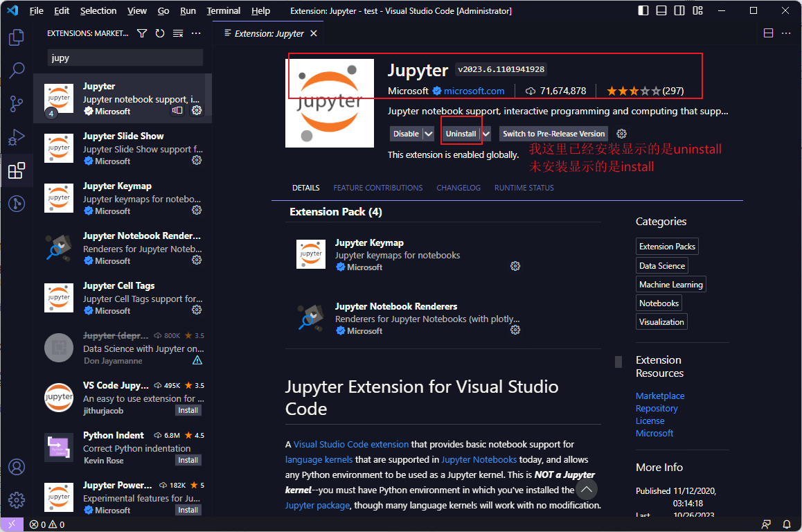Click the details page scrollbar thumb
Image resolution: width=802 pixels, height=532 pixels.
[x=618, y=362]
